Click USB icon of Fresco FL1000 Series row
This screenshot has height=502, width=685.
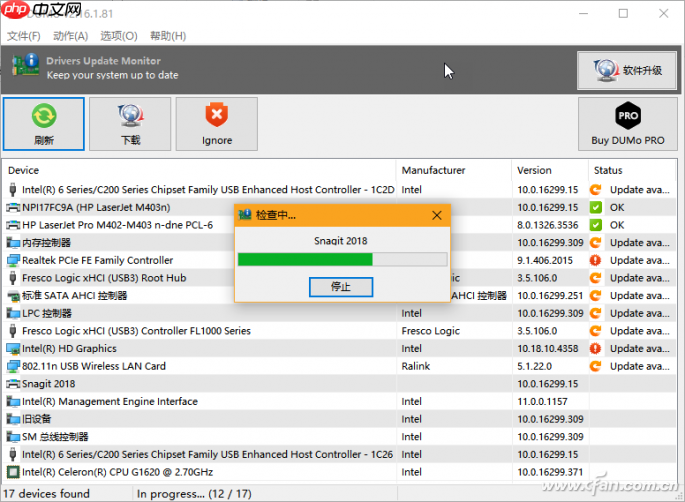pos(13,331)
